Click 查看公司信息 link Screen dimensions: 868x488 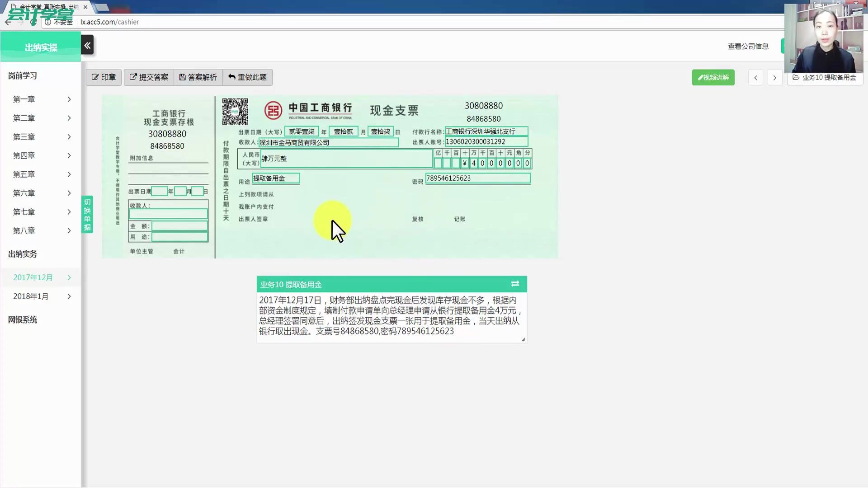(x=748, y=46)
